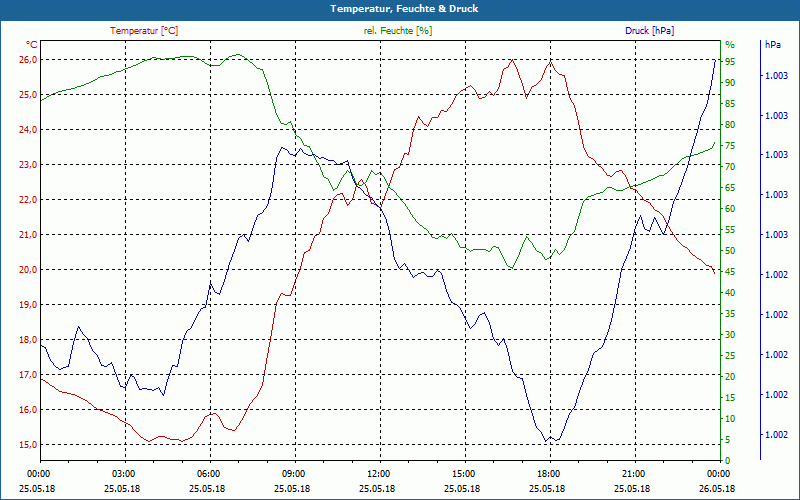
Task: Click humidity axis value '25'
Action: click(x=730, y=356)
